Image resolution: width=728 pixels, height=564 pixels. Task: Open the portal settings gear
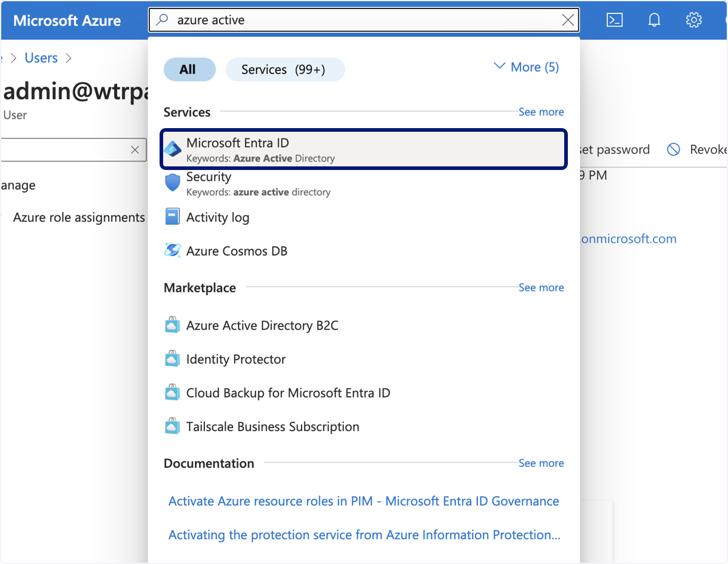[x=693, y=20]
